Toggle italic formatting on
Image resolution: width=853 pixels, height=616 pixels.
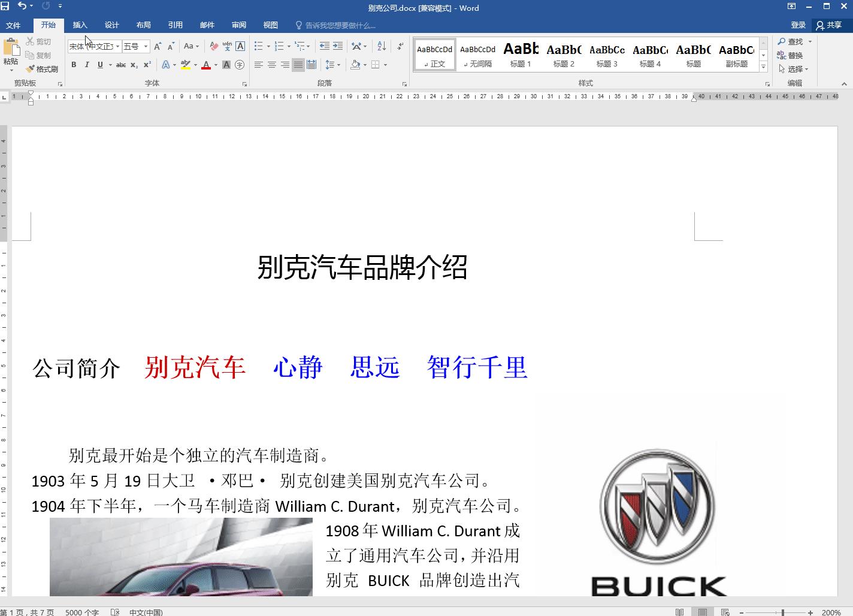click(86, 64)
